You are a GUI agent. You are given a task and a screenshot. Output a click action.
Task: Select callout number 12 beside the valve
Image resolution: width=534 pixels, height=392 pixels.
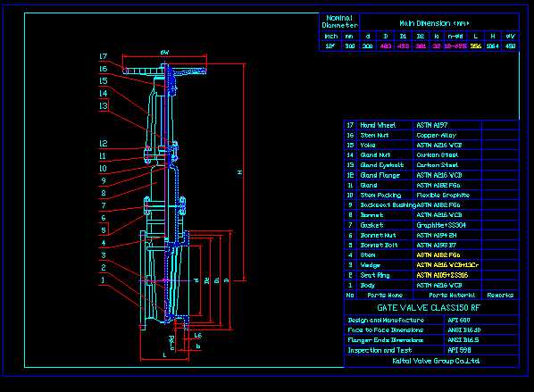(104, 144)
